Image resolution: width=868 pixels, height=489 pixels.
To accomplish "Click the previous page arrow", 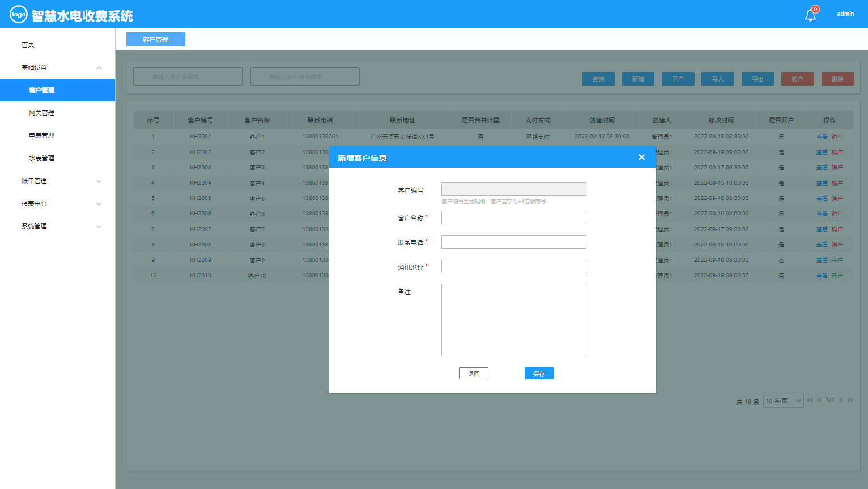I will [x=819, y=400].
